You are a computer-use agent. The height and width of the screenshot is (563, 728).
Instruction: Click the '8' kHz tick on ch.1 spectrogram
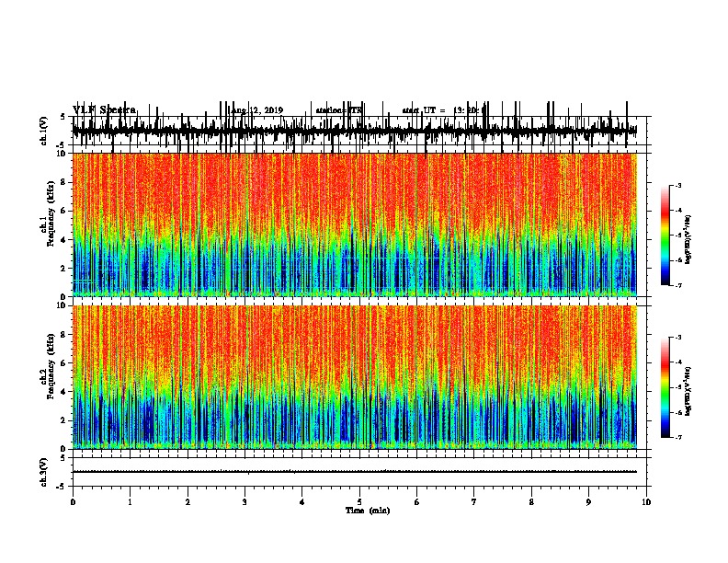63,182
